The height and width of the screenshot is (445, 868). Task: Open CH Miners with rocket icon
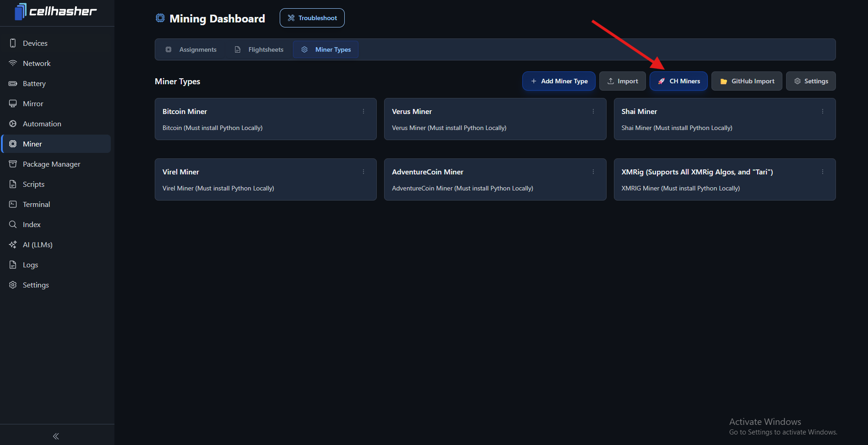(678, 81)
